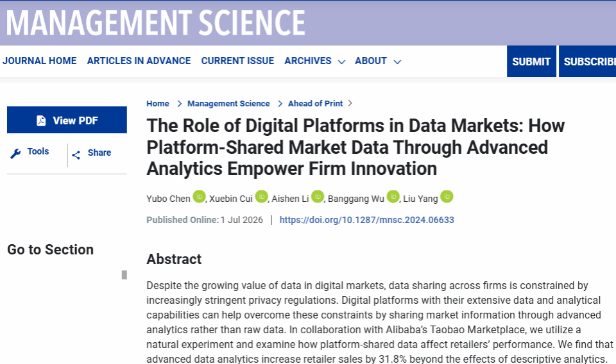The image size is (616, 364).
Task: Click the PDF document icon
Action: point(41,120)
